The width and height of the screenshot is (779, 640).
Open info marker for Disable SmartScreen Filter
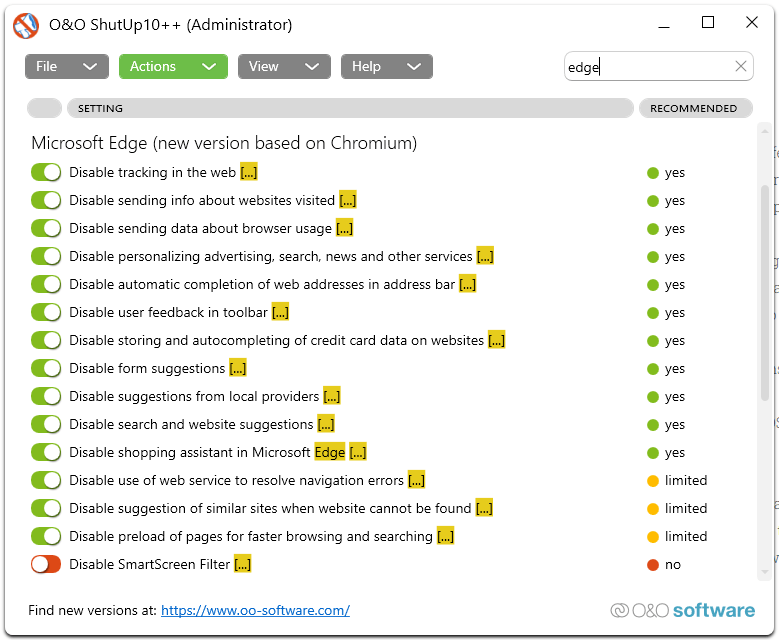242,565
